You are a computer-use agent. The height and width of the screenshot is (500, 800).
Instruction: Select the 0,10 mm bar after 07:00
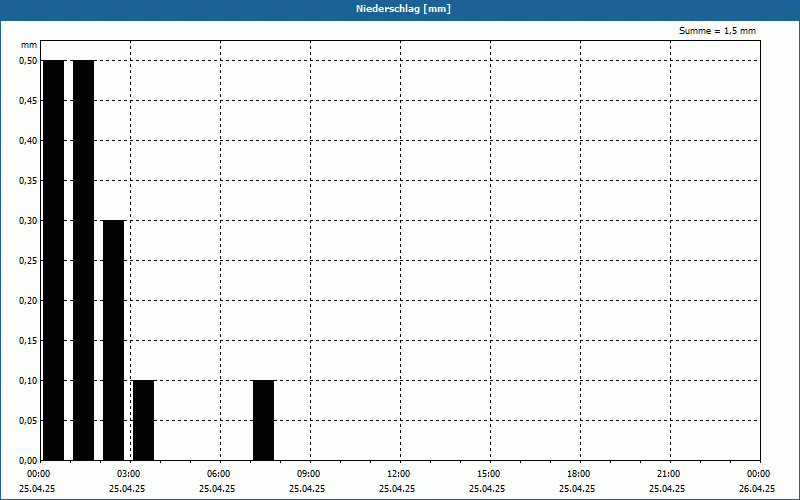click(x=264, y=420)
